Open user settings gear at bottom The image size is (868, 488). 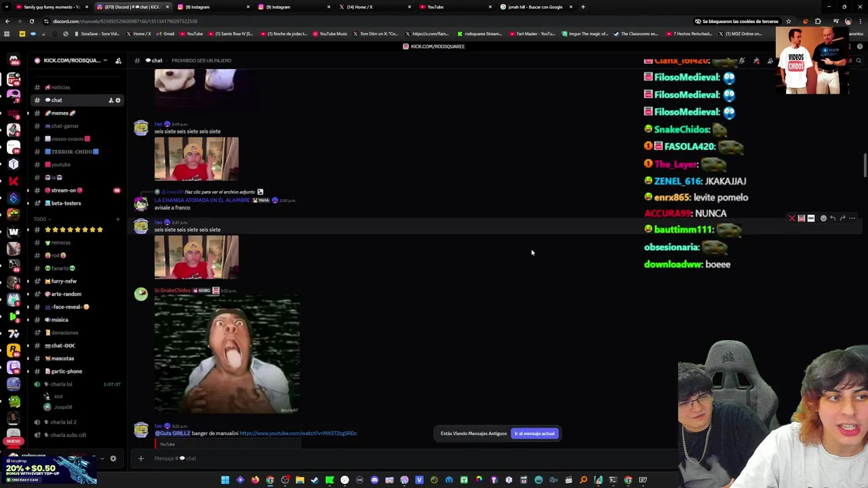coord(113,459)
